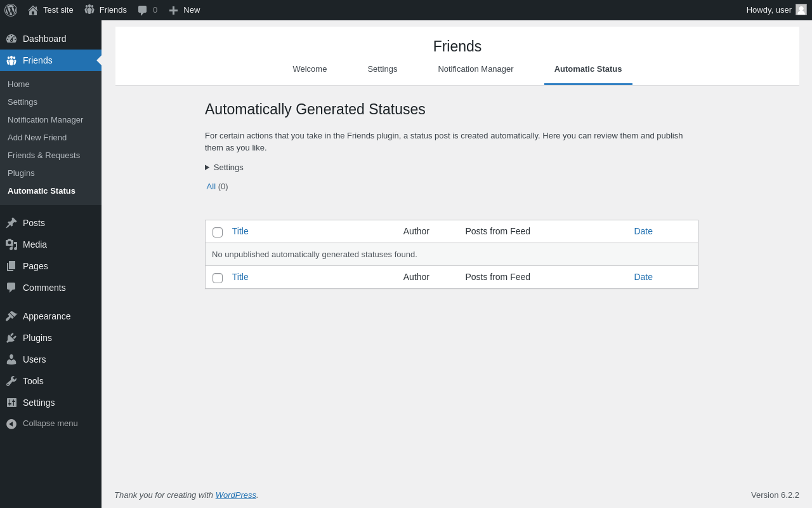Open Test site home icon
Image resolution: width=812 pixels, height=508 pixels.
(x=33, y=10)
